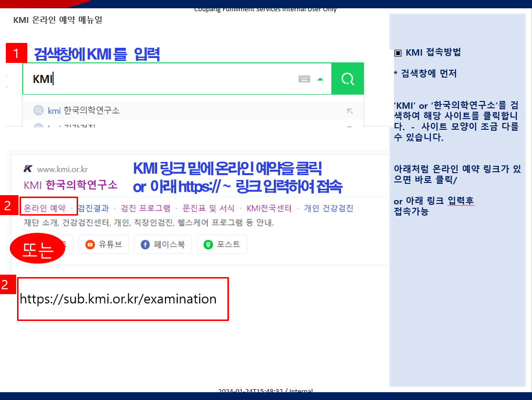Click the green search magnifier button
The height and width of the screenshot is (400, 532).
point(348,79)
